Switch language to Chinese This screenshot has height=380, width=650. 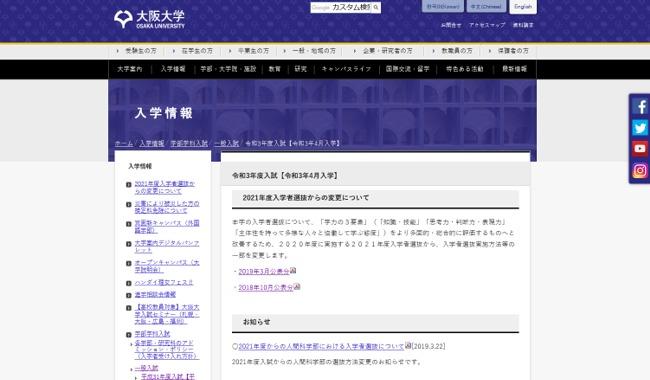coord(486,7)
